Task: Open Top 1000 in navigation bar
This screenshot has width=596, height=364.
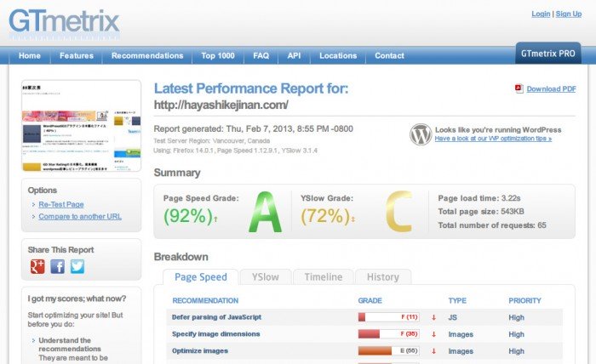Action: coord(218,56)
